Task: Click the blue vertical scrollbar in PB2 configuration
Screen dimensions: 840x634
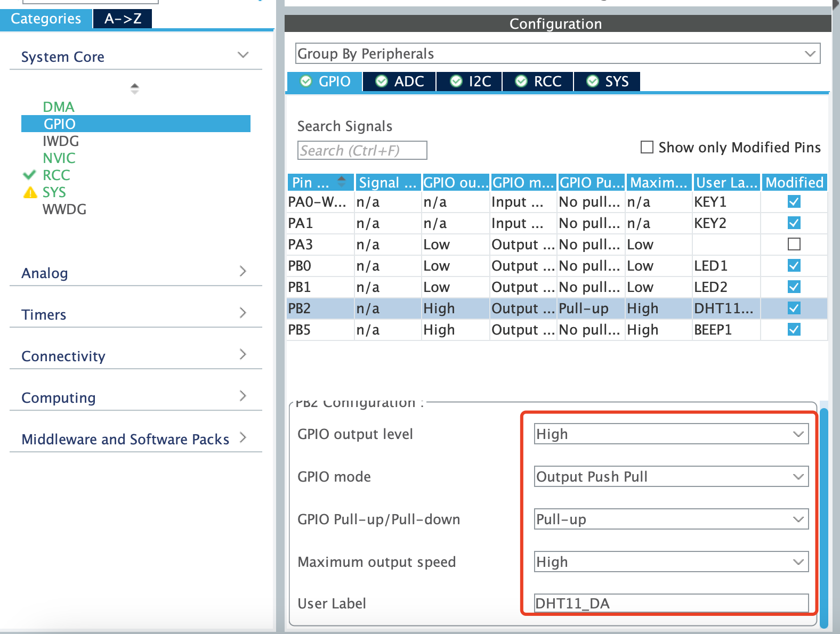Action: click(823, 517)
